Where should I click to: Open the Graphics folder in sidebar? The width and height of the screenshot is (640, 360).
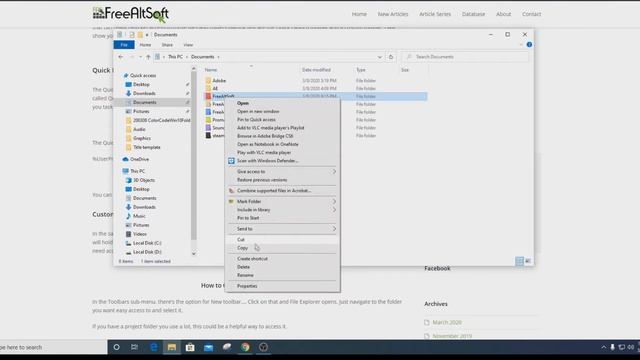tap(142, 138)
